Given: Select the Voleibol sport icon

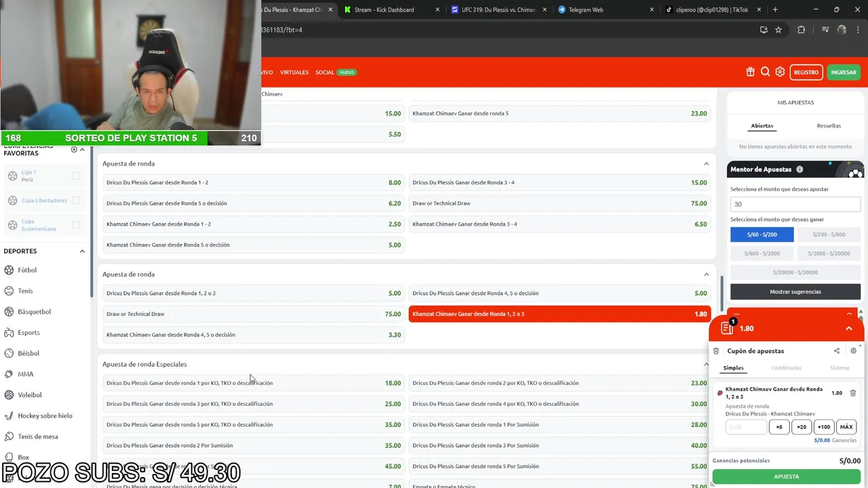Looking at the screenshot, I should click(x=9, y=395).
